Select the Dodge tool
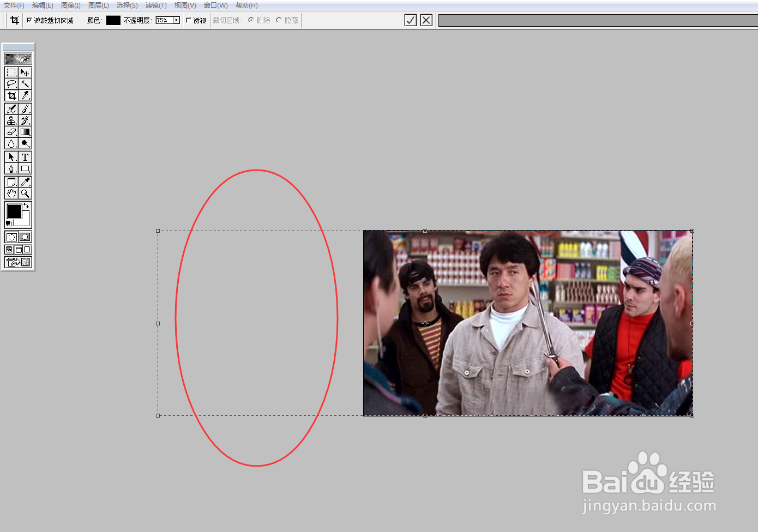Viewport: 758px width, 532px height. point(25,143)
